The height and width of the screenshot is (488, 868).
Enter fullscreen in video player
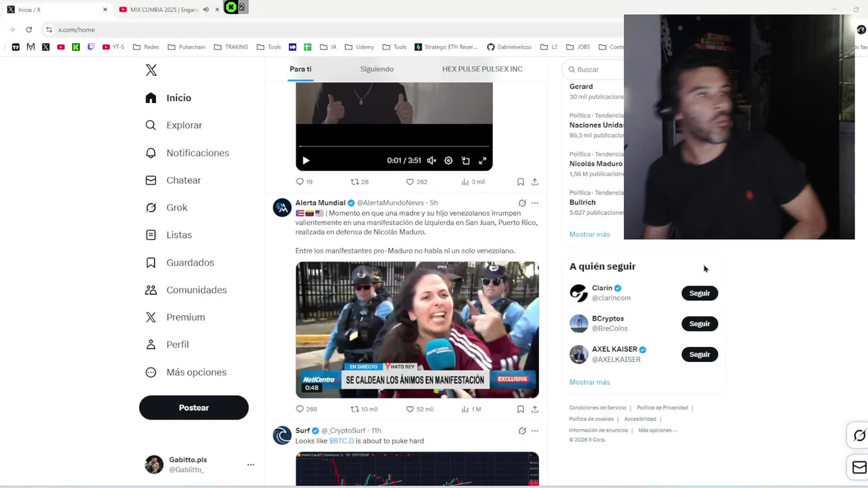click(x=482, y=161)
